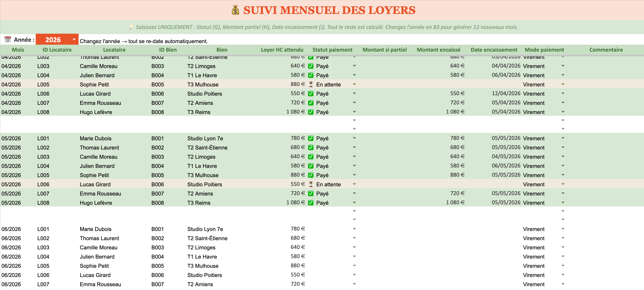The width and height of the screenshot is (644, 290).
Task: Select the Loyer HC attendu header
Action: [282, 50]
